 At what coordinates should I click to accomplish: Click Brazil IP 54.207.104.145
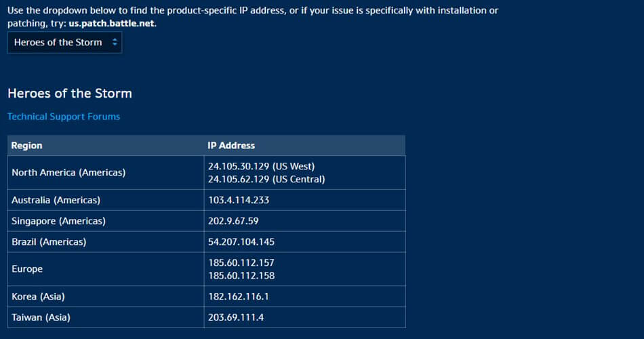click(x=241, y=241)
